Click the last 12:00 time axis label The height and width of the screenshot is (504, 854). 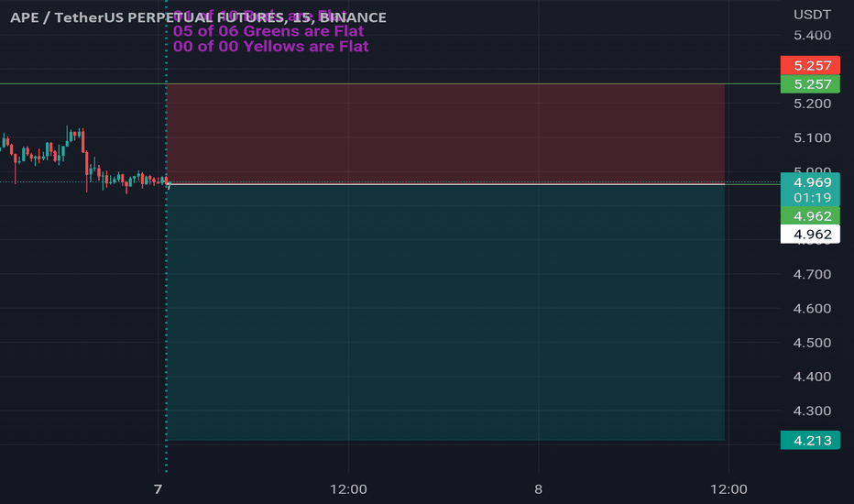click(x=728, y=489)
